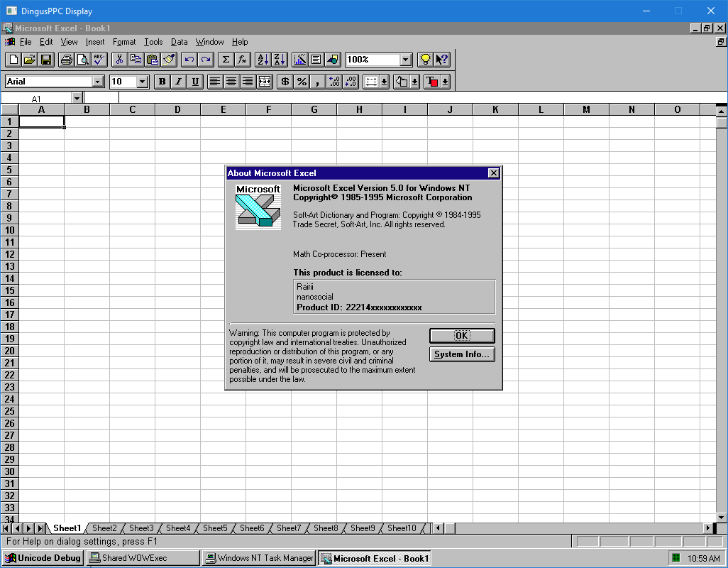Image resolution: width=728 pixels, height=568 pixels.
Task: Save the workbook with the floppy disk icon
Action: pyautogui.click(x=46, y=60)
